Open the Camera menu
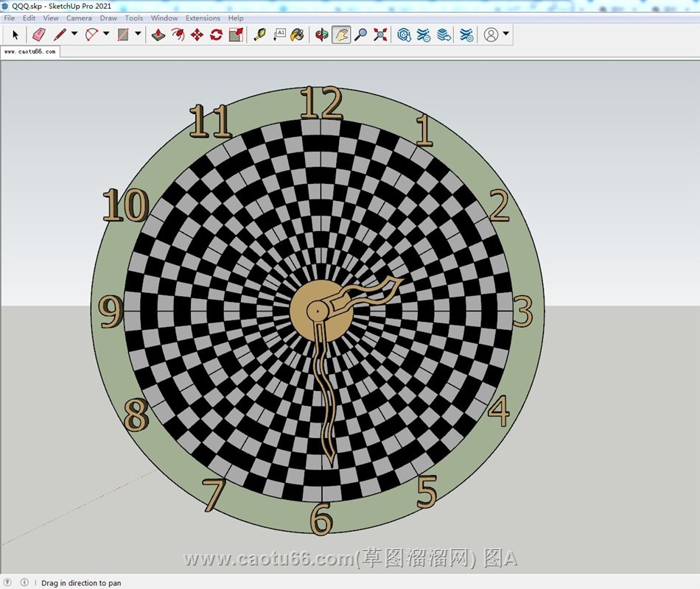Image resolution: width=700 pixels, height=589 pixels. click(x=79, y=18)
